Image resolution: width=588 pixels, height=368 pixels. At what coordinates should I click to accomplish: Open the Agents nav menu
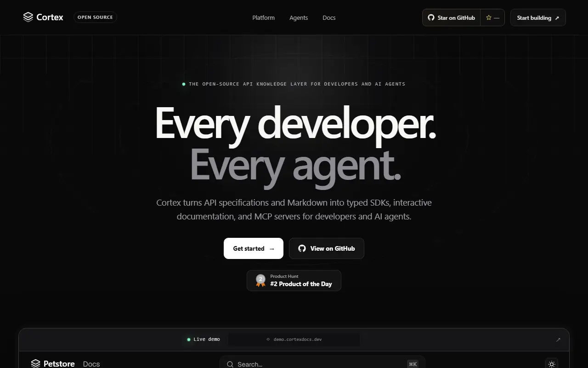click(299, 17)
